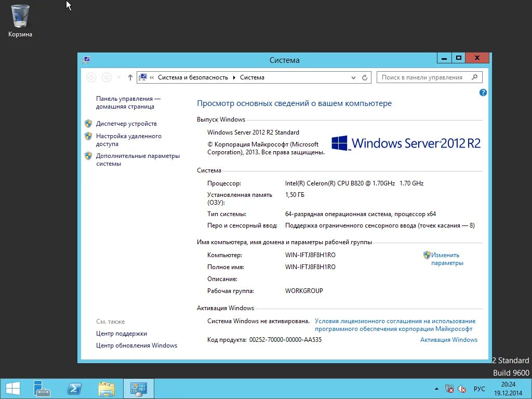Click heading Просмотр основных сведений о вашем компьютере

pyautogui.click(x=294, y=103)
